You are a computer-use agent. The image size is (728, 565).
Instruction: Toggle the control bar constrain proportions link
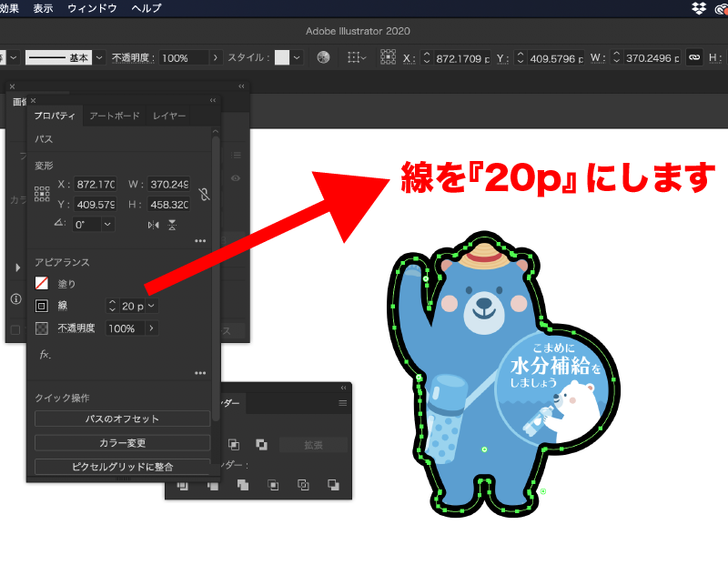pos(694,57)
